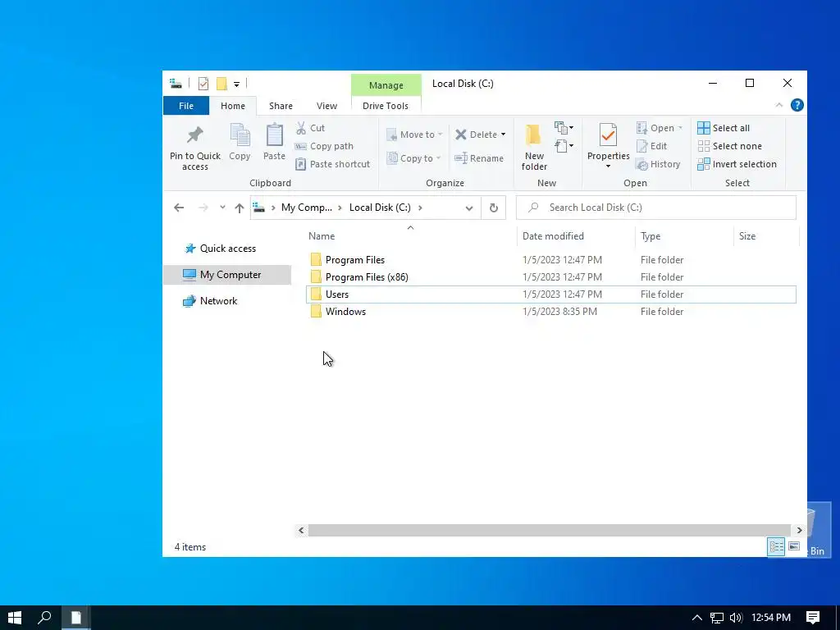Go up one level with up arrow

point(240,208)
